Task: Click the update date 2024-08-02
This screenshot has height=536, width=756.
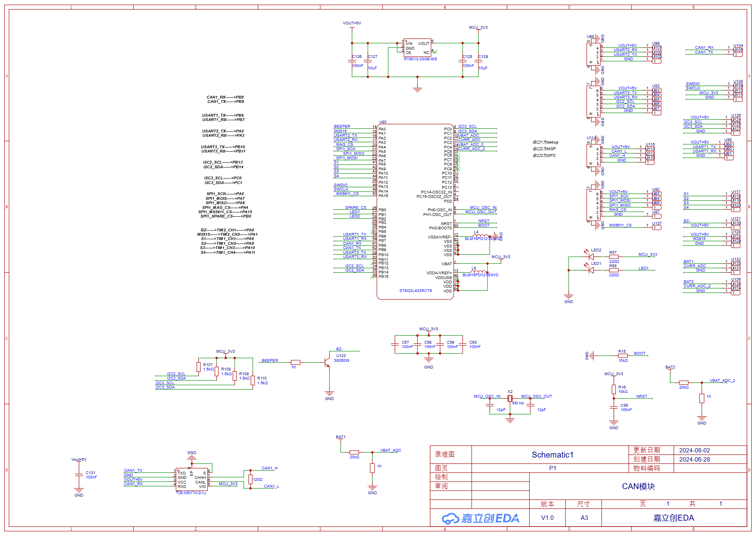Action: click(x=695, y=450)
